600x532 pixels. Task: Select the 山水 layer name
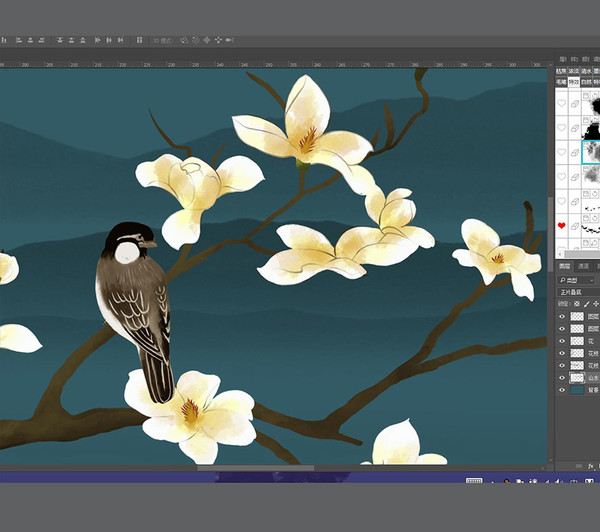(593, 378)
